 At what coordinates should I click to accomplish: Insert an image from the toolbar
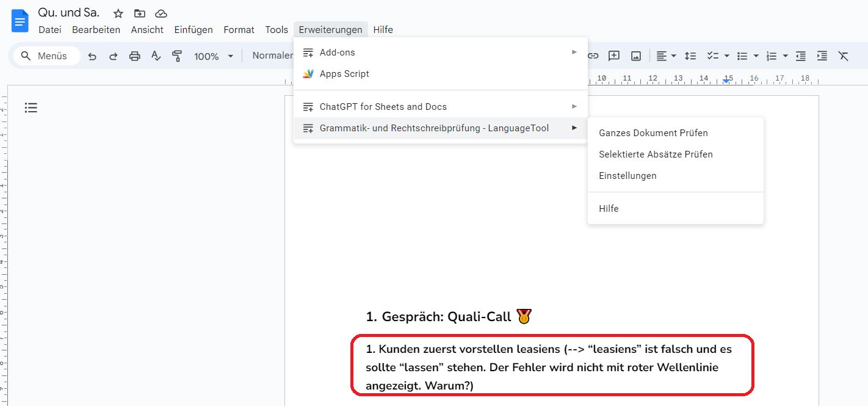[636, 56]
